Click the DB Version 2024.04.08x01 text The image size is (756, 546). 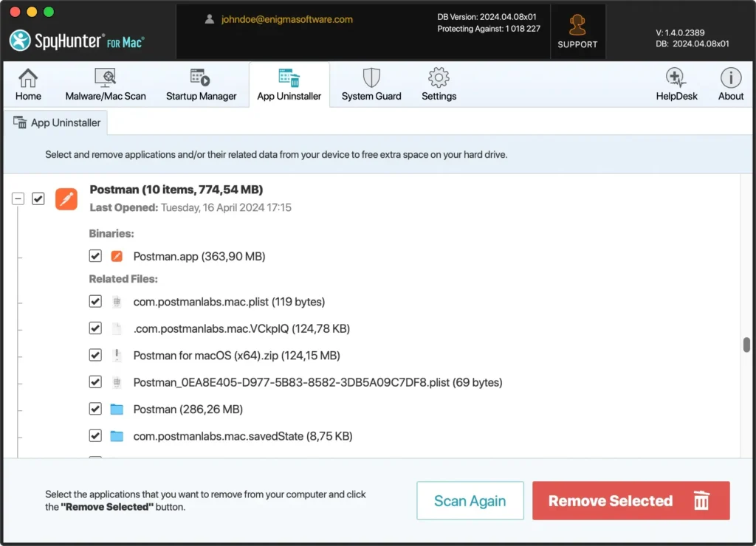(487, 17)
